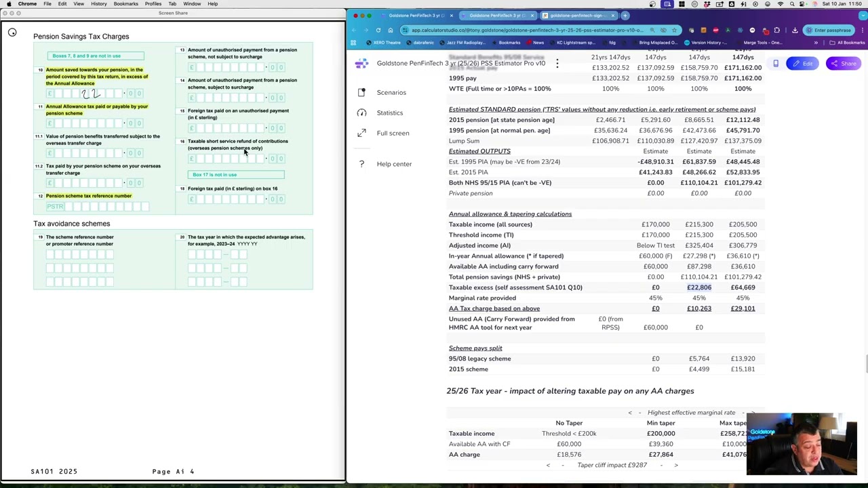Toggle the mobile preview phone icon
The height and width of the screenshot is (488, 868).
pos(776,64)
